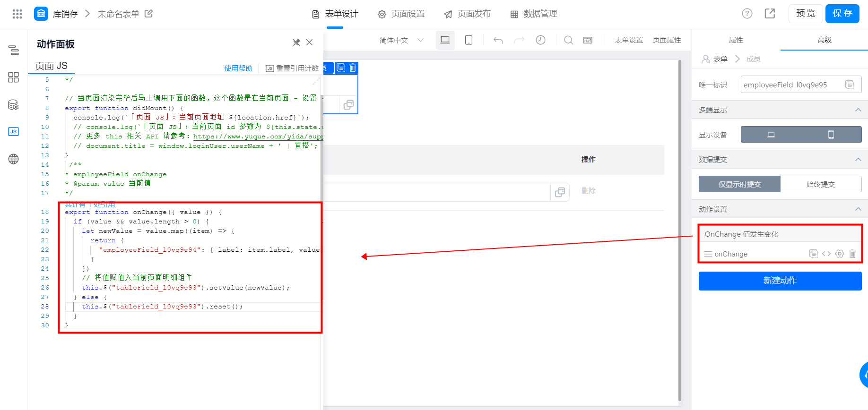Image resolution: width=868 pixels, height=410 pixels.
Task: Open the onChange action settings gear
Action: (840, 254)
